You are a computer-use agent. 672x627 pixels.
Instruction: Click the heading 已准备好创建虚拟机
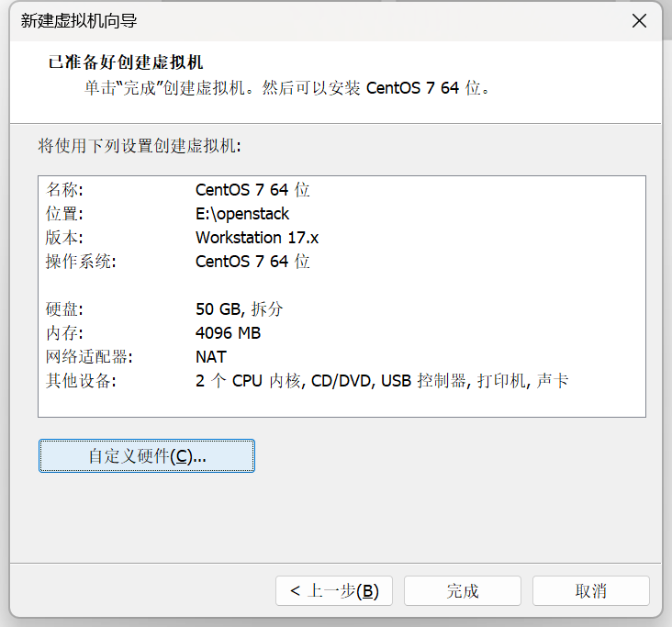[x=126, y=62]
